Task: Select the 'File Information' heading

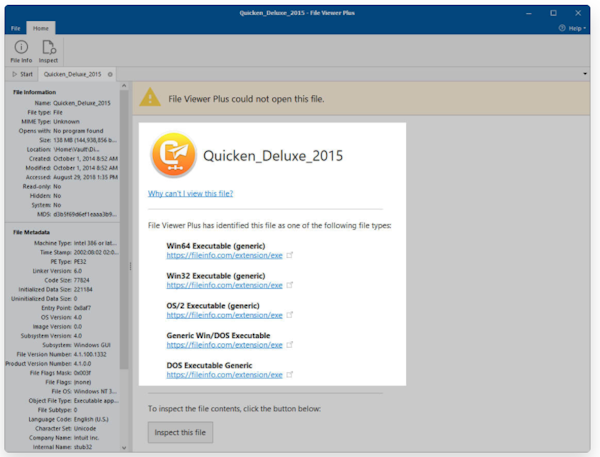Action: [x=34, y=92]
